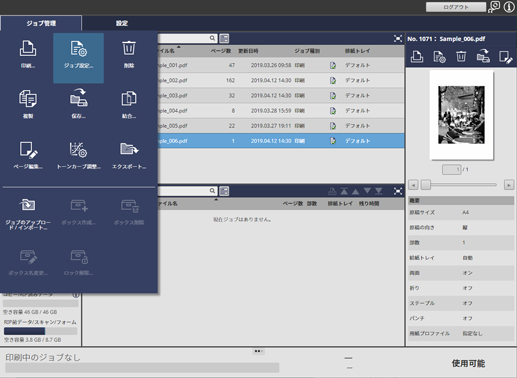
Task: Click the 削除 trash icon in the job menu
Action: [129, 49]
